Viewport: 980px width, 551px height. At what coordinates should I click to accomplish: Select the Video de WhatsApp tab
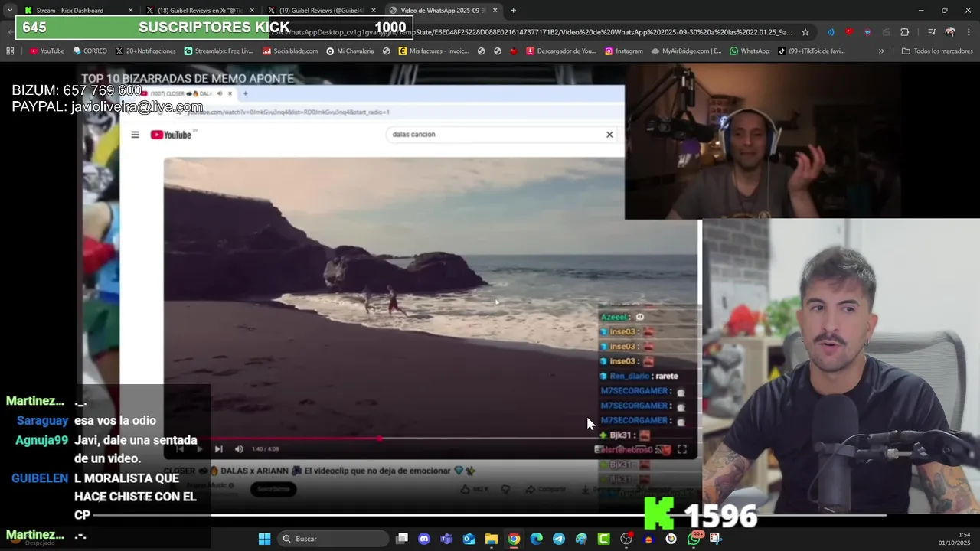point(443,10)
